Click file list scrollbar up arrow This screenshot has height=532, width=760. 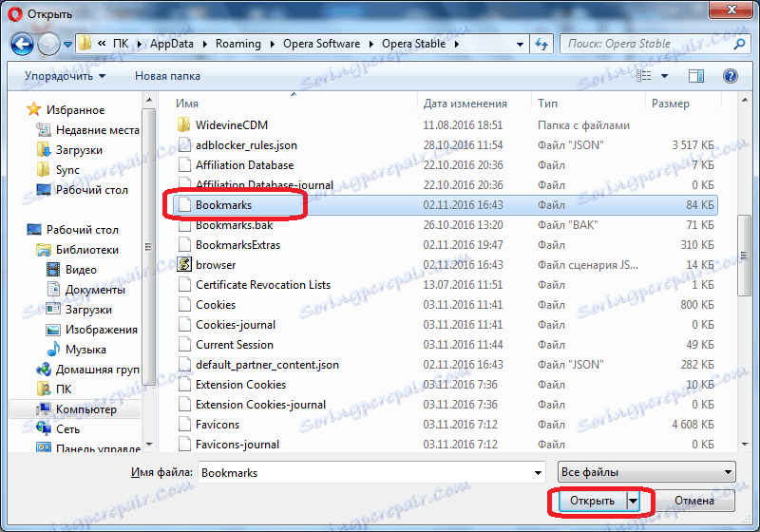pyautogui.click(x=744, y=100)
